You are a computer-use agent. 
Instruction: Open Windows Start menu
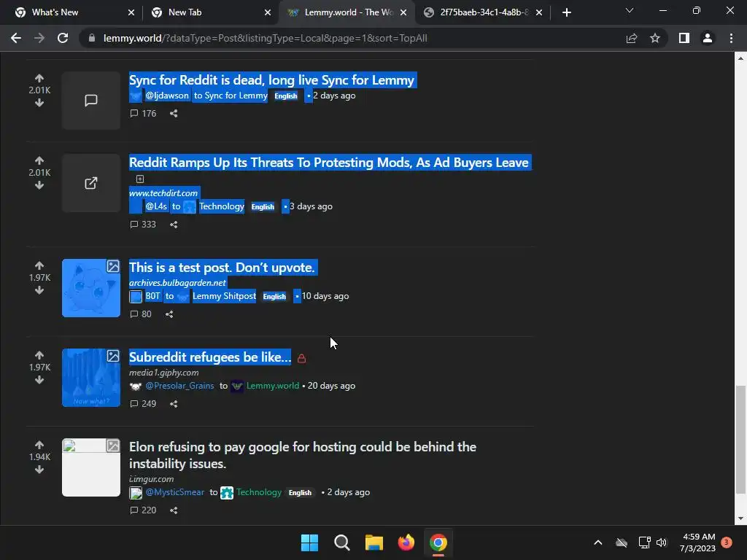pos(309,542)
